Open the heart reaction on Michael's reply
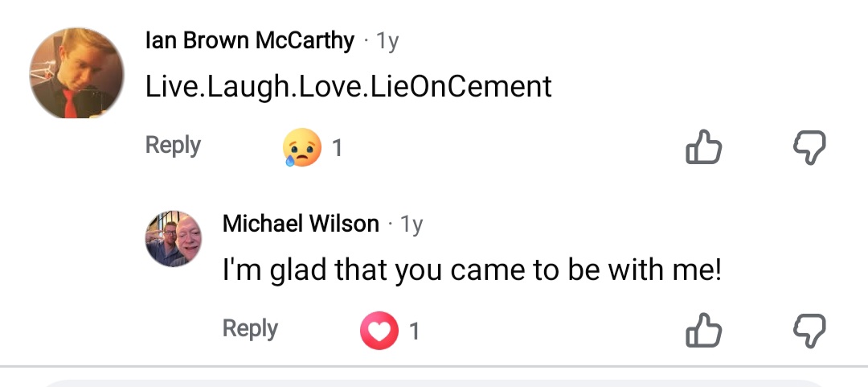 tap(379, 331)
